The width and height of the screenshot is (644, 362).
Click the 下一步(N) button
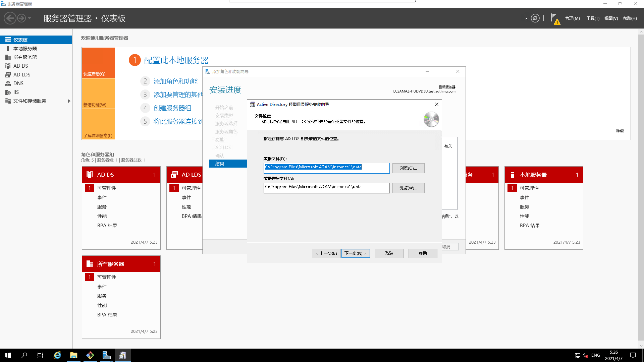pyautogui.click(x=356, y=253)
